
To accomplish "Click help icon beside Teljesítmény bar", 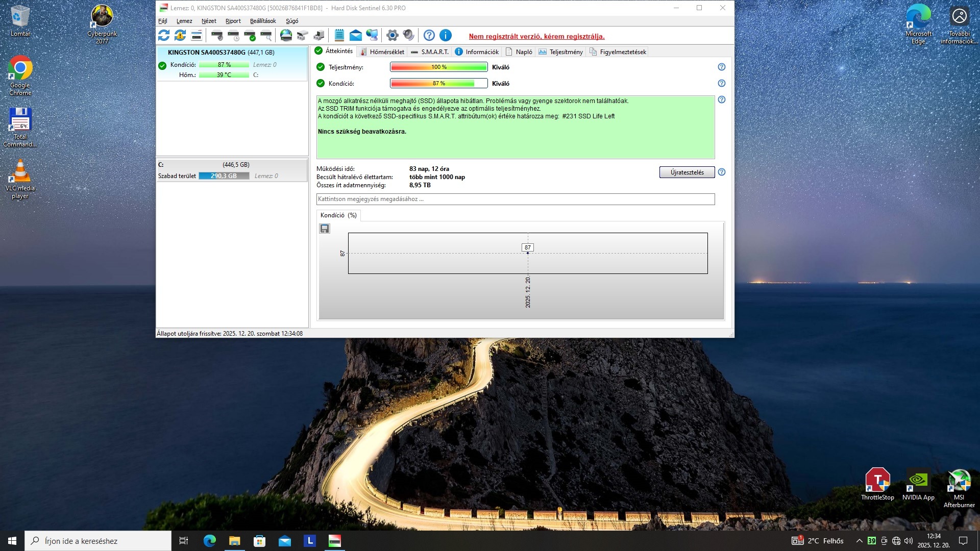I will point(721,67).
